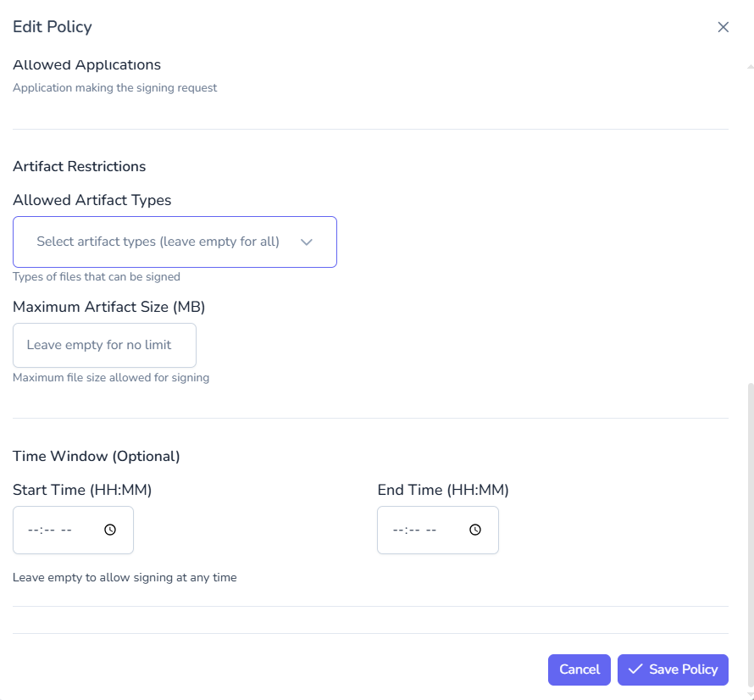Image resolution: width=754 pixels, height=700 pixels.
Task: Click the Cancel button
Action: point(579,669)
